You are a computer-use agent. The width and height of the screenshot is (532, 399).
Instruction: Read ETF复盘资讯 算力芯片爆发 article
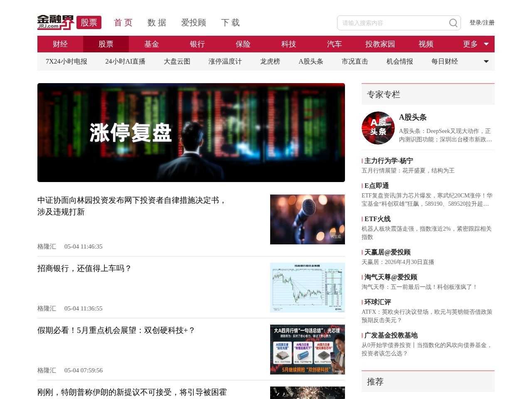[427, 200]
